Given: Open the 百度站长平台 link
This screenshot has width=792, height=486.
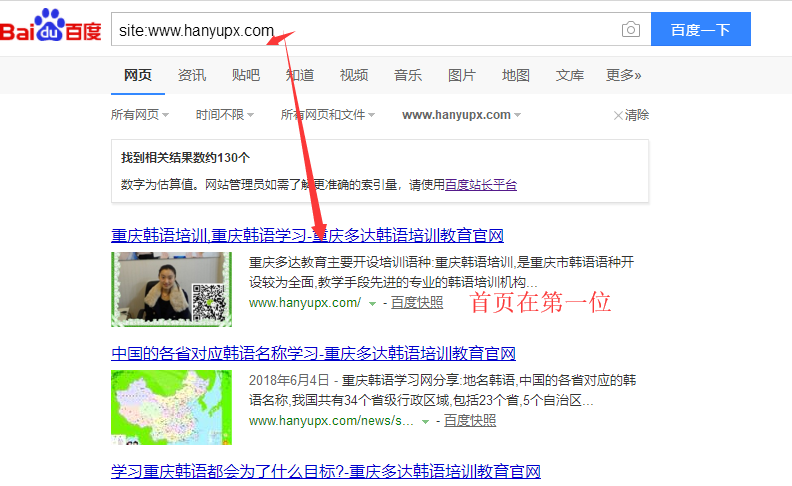Looking at the screenshot, I should pyautogui.click(x=481, y=185).
